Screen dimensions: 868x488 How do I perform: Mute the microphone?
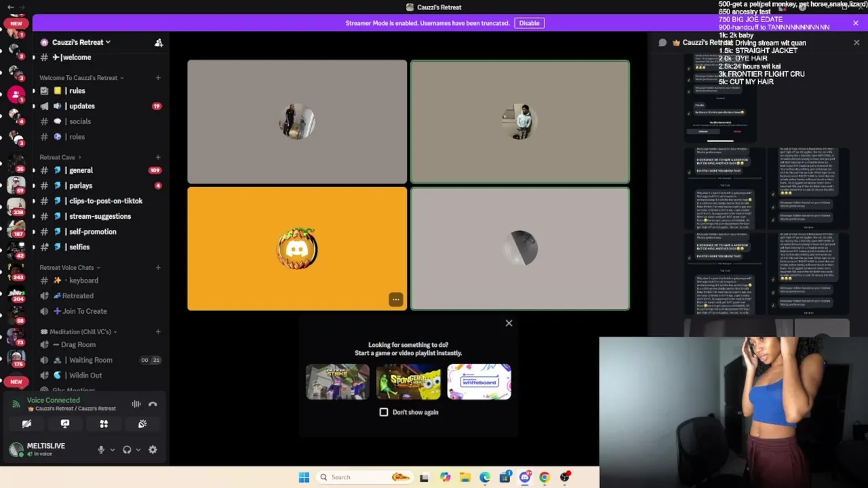[x=101, y=449]
